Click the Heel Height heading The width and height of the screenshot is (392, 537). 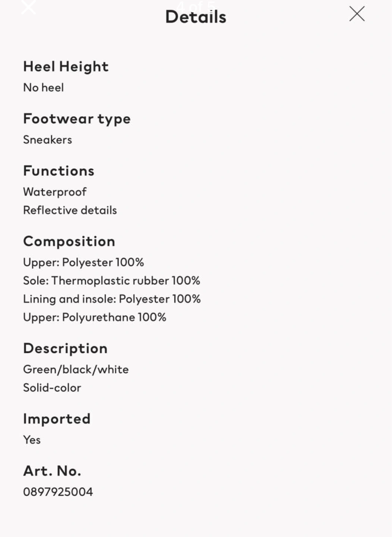[66, 67]
